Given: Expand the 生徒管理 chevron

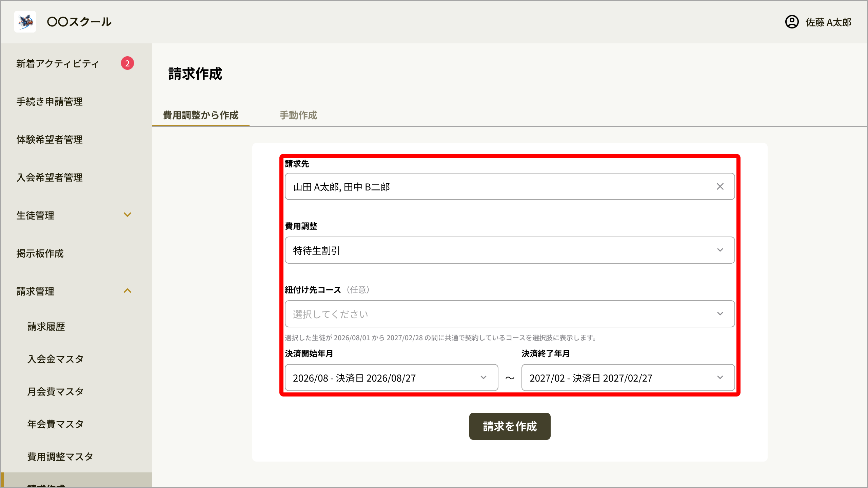Looking at the screenshot, I should 127,215.
